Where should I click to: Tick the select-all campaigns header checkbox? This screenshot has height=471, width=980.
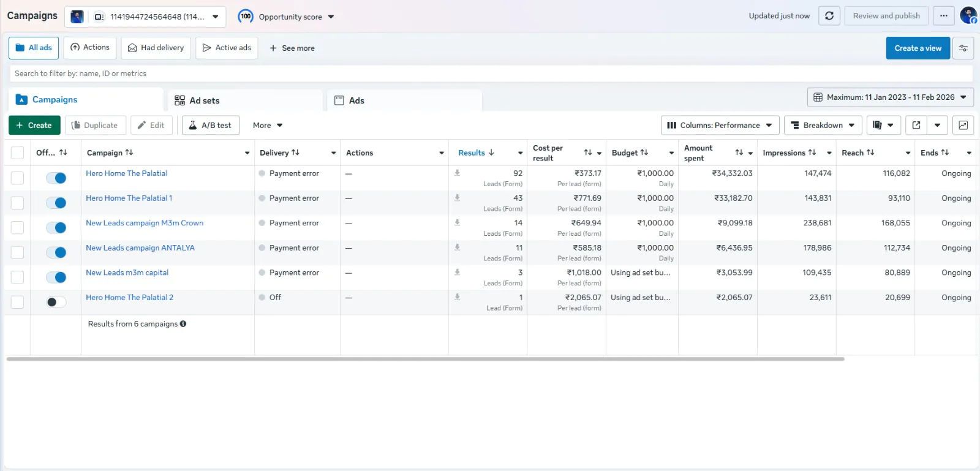coord(17,153)
